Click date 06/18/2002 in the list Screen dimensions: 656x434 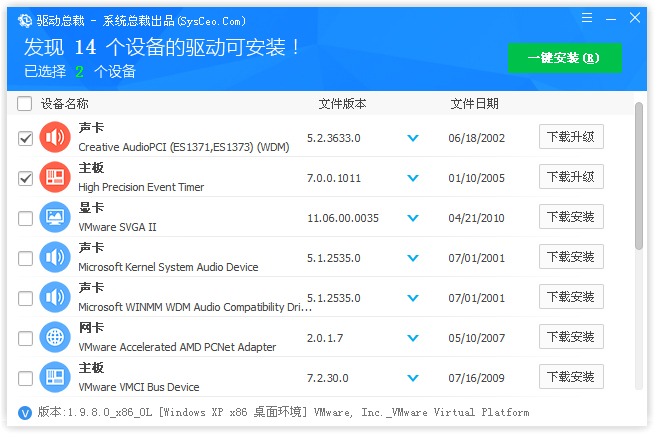477,138
